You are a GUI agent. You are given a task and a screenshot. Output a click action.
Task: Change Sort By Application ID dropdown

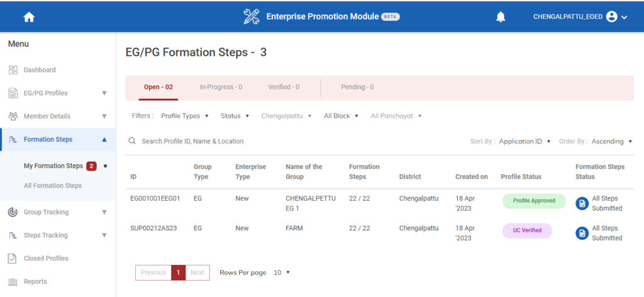click(x=525, y=142)
